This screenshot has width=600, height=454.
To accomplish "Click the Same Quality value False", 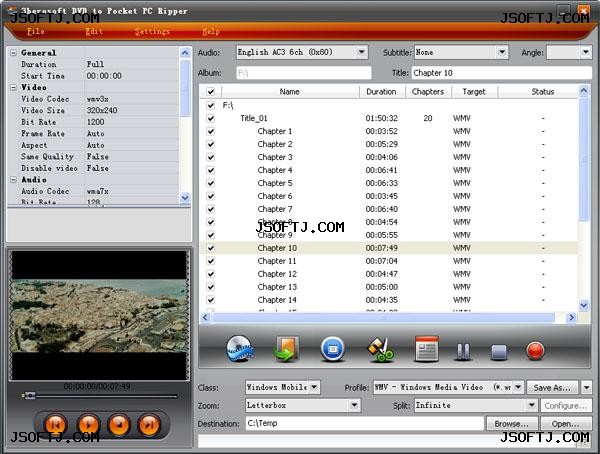I will pyautogui.click(x=98, y=157).
